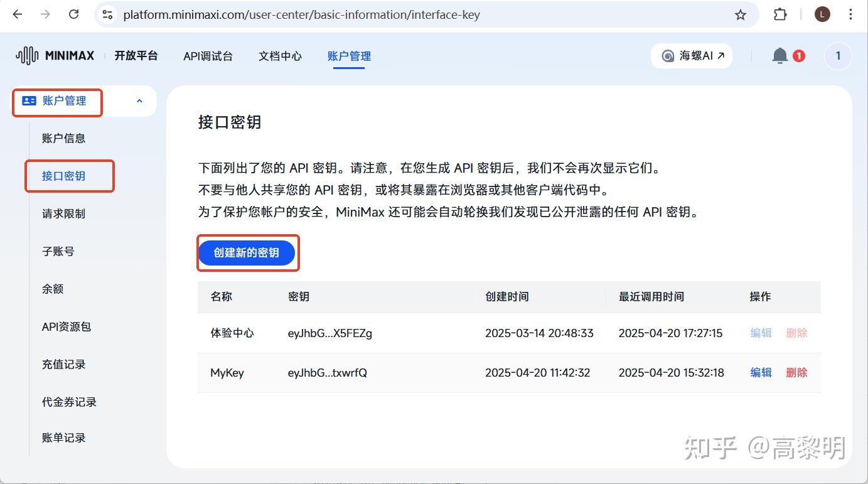The height and width of the screenshot is (484, 868).
Task: Edit the MyKey API key via 编辑
Action: tap(760, 372)
